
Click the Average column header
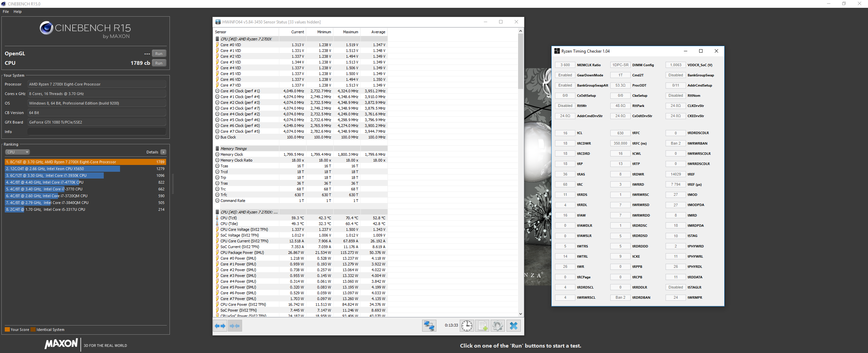pos(374,32)
